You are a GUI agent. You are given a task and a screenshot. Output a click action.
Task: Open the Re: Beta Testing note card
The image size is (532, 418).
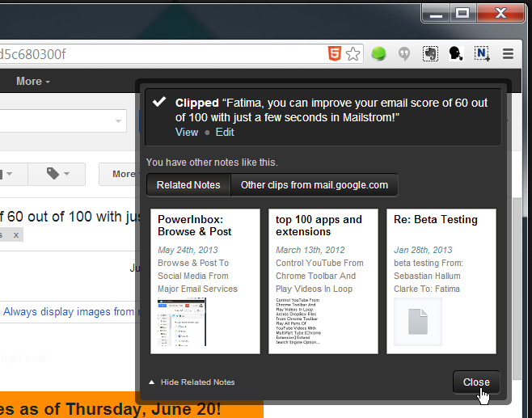[x=441, y=281]
